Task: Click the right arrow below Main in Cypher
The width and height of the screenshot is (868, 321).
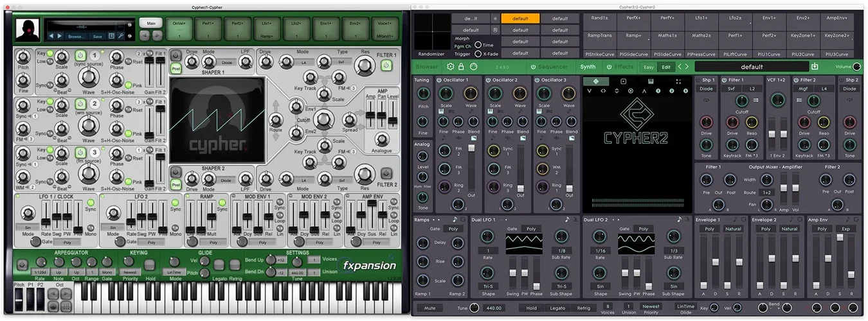Action: coord(158,36)
